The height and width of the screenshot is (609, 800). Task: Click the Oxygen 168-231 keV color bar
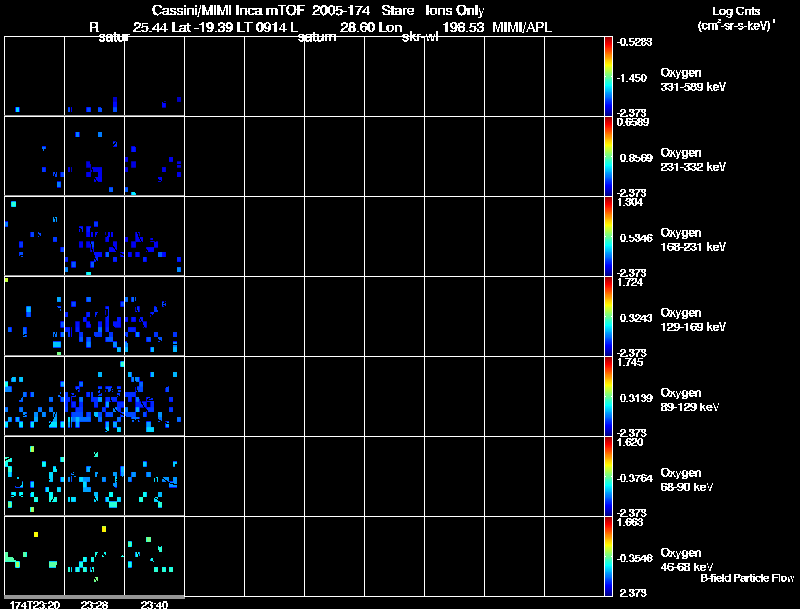(x=608, y=237)
